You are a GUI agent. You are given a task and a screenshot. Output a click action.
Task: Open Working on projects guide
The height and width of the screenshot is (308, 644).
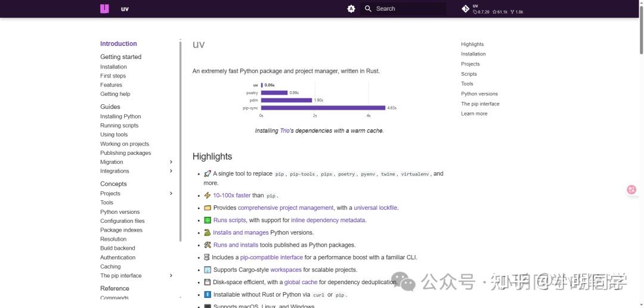[x=125, y=144]
